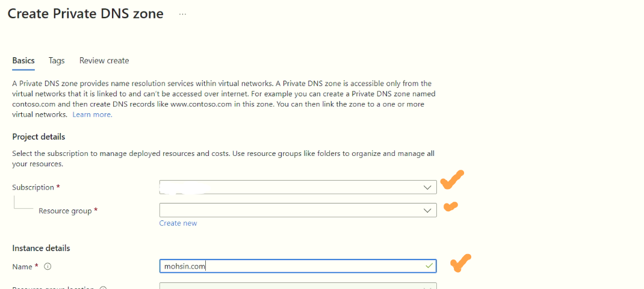Click the info icon next to Name
The height and width of the screenshot is (289, 644).
coord(48,266)
